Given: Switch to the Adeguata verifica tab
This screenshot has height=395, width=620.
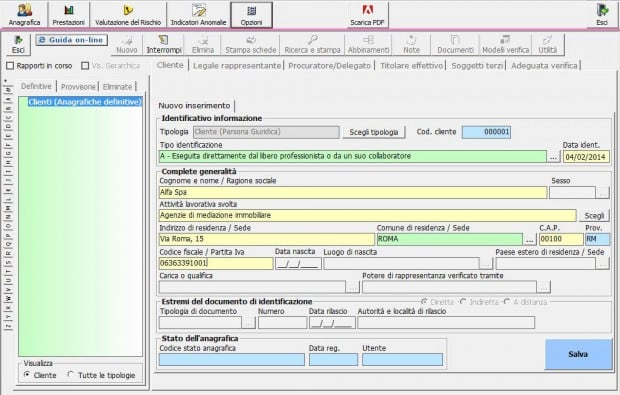Looking at the screenshot, I should [544, 66].
